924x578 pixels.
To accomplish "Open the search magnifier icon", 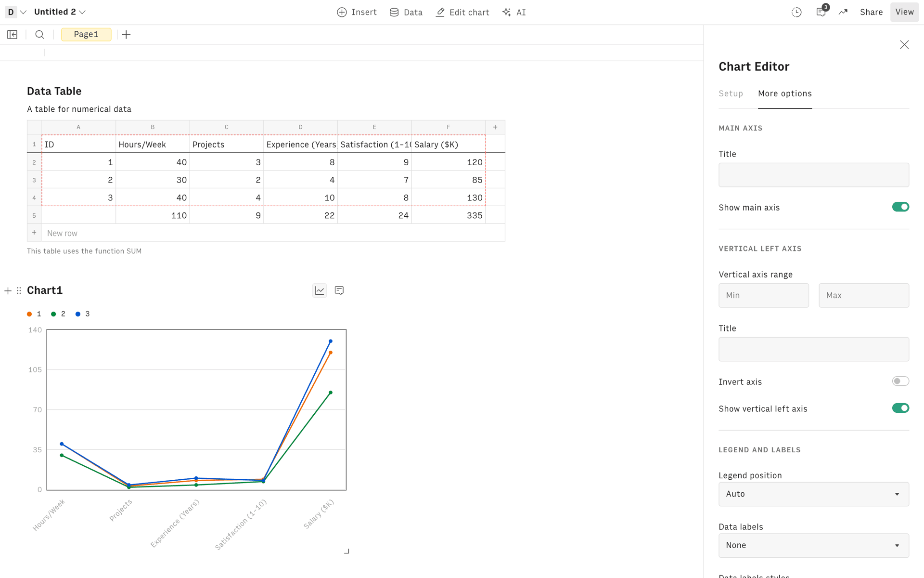I will tap(40, 35).
